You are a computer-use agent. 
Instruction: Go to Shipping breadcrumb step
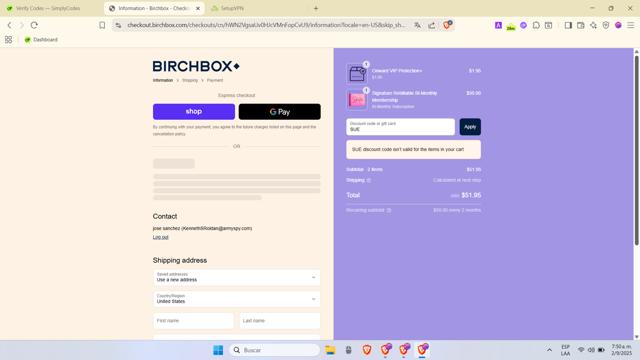[x=190, y=80]
